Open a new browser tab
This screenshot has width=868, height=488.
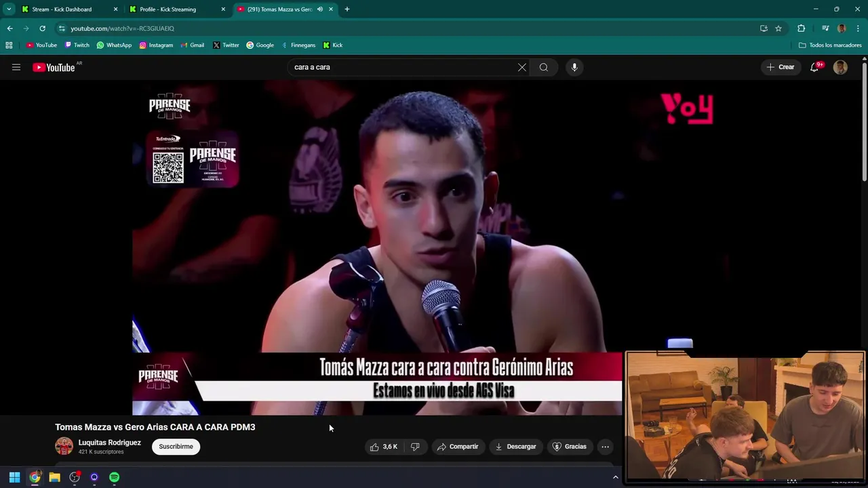[347, 9]
